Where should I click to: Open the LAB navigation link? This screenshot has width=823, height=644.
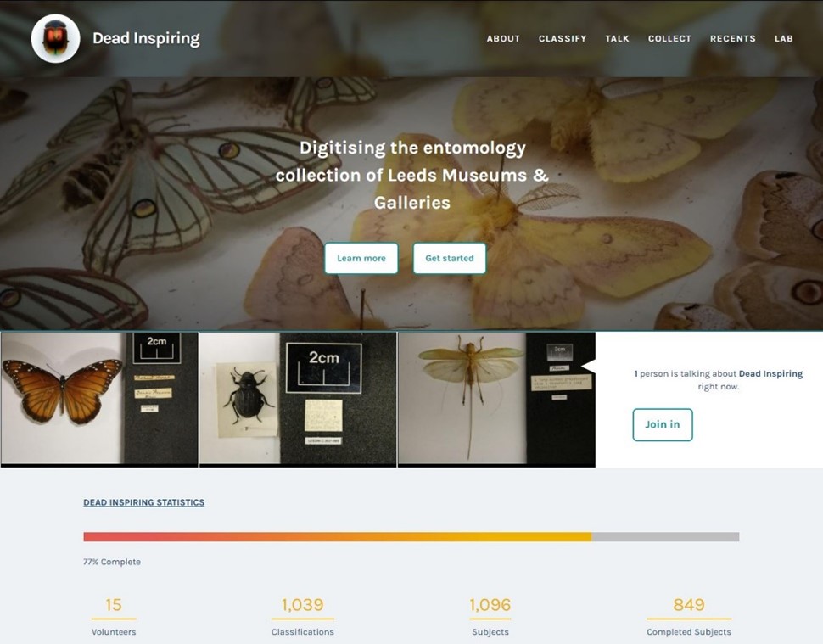pos(784,38)
